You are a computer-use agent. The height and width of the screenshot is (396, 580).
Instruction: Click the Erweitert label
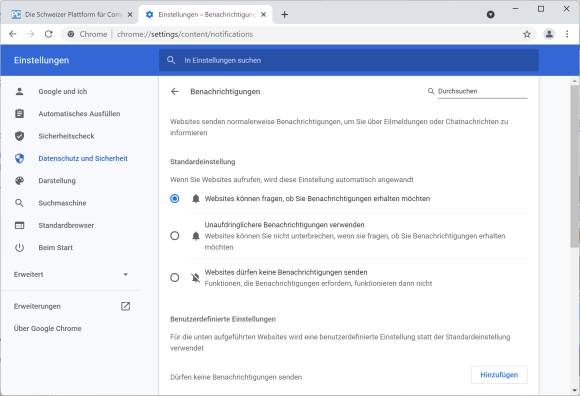[x=28, y=274]
